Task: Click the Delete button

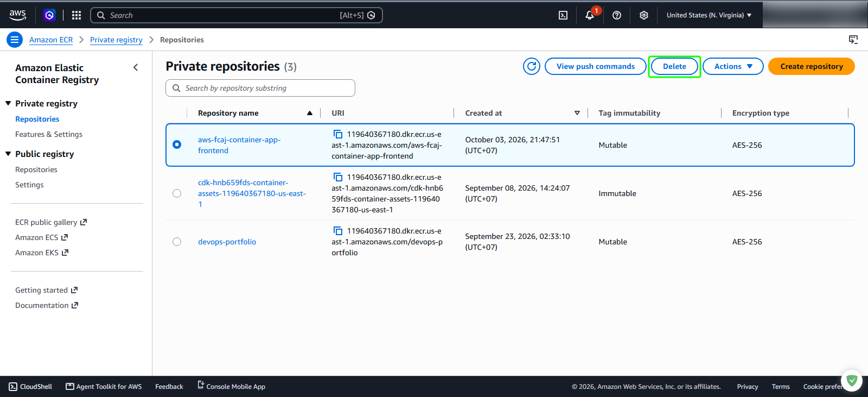Action: click(x=674, y=66)
